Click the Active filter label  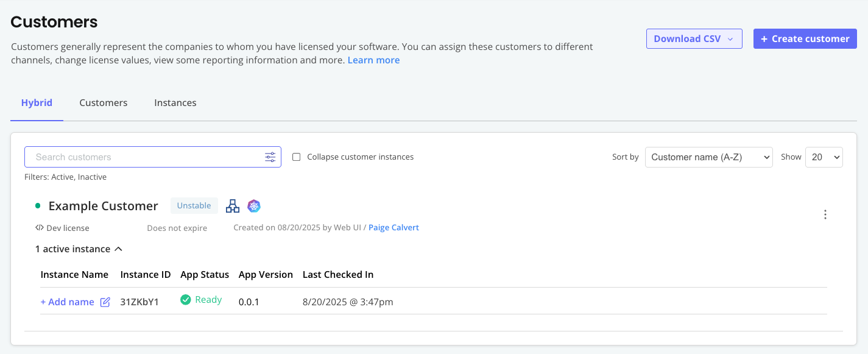pos(61,177)
